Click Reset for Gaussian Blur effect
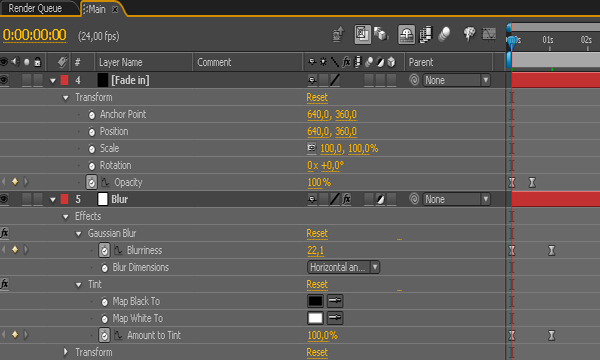This screenshot has height=360, width=600. pos(317,233)
